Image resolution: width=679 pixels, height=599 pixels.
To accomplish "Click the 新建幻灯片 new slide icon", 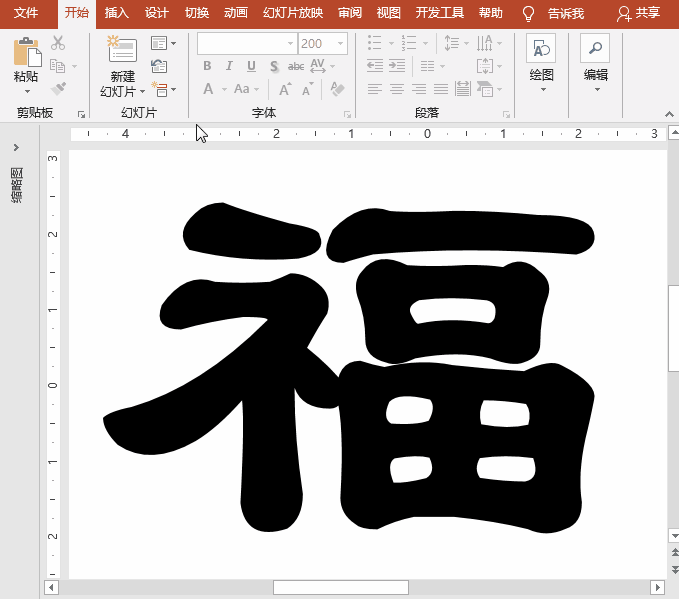I will tap(123, 49).
